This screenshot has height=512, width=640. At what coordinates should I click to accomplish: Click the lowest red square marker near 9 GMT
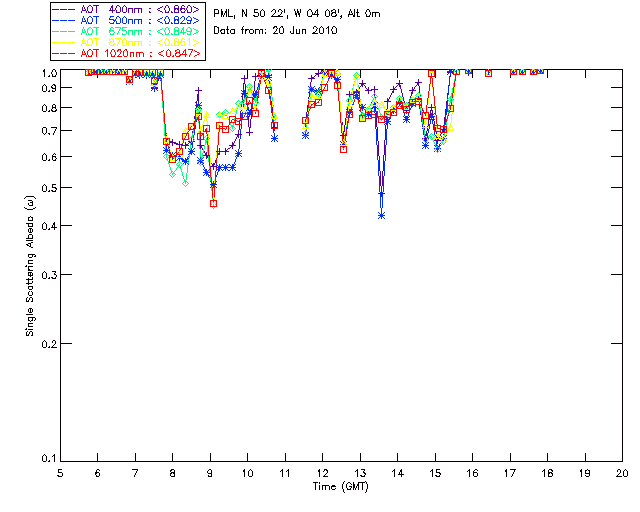(213, 203)
